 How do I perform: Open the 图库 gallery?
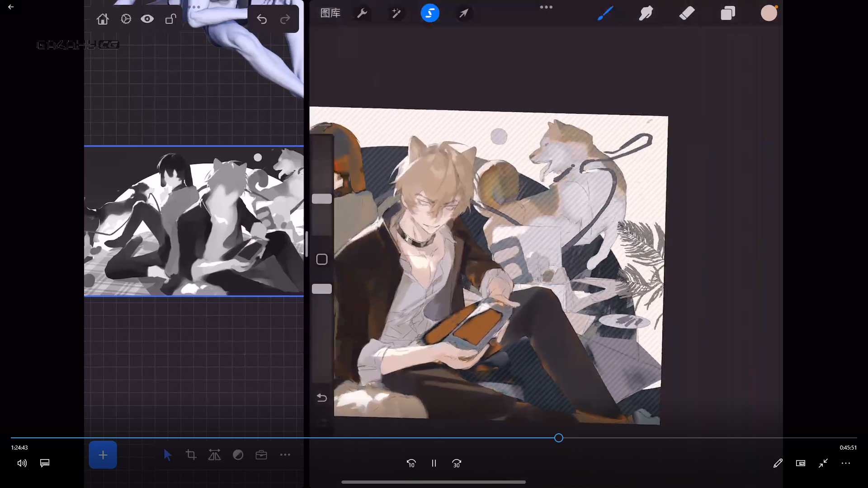coord(330,14)
